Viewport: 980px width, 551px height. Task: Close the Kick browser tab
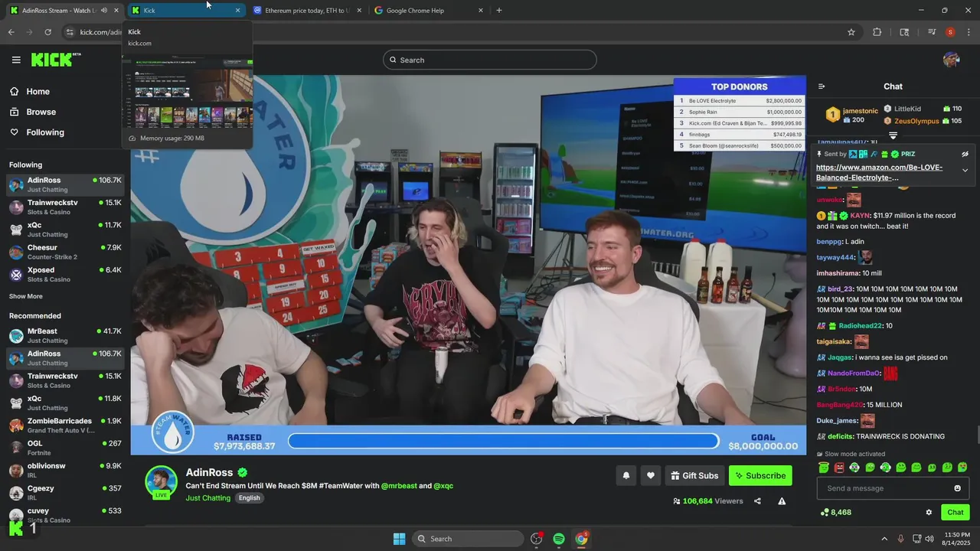(x=238, y=11)
